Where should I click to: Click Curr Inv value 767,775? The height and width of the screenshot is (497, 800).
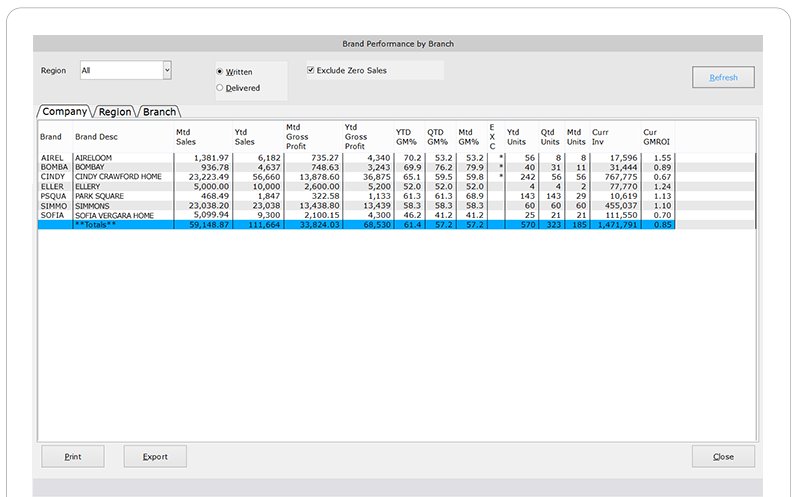click(x=621, y=177)
